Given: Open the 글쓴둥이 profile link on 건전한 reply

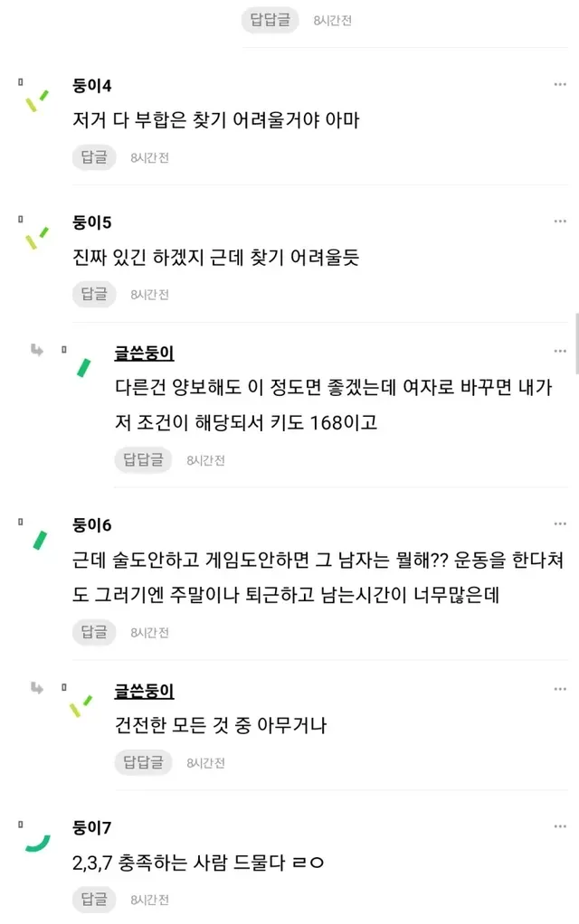Looking at the screenshot, I should (x=144, y=692).
